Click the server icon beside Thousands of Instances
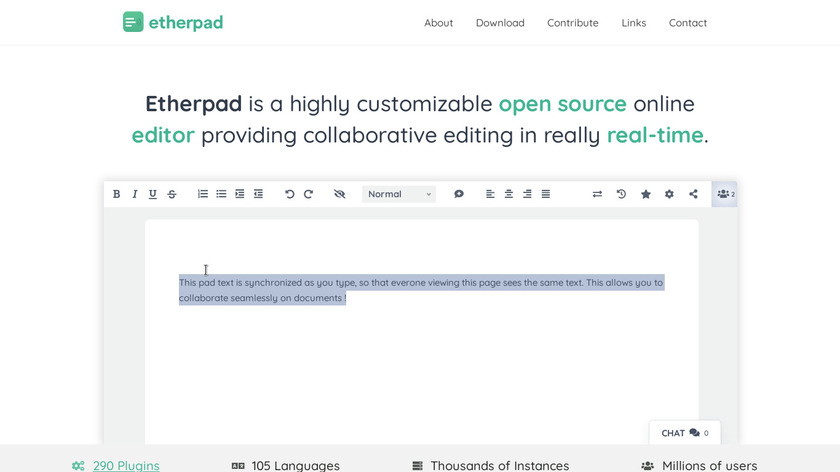 pyautogui.click(x=417, y=466)
